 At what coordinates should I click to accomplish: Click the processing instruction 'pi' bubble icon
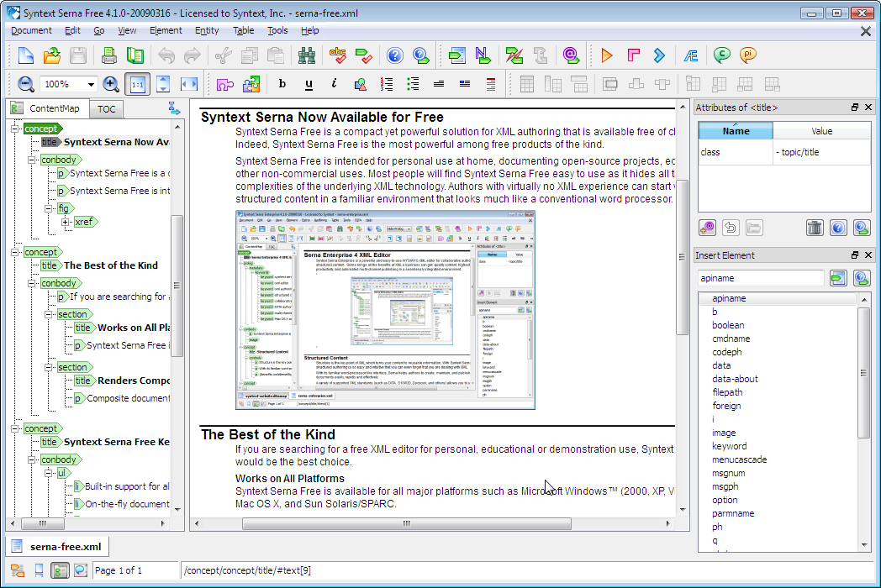[747, 56]
